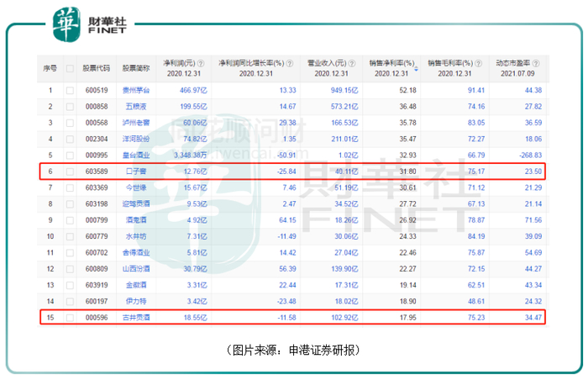Viewport: 588px width, 380px height.
Task: Select growth rate value 64.15
Action: click(287, 220)
